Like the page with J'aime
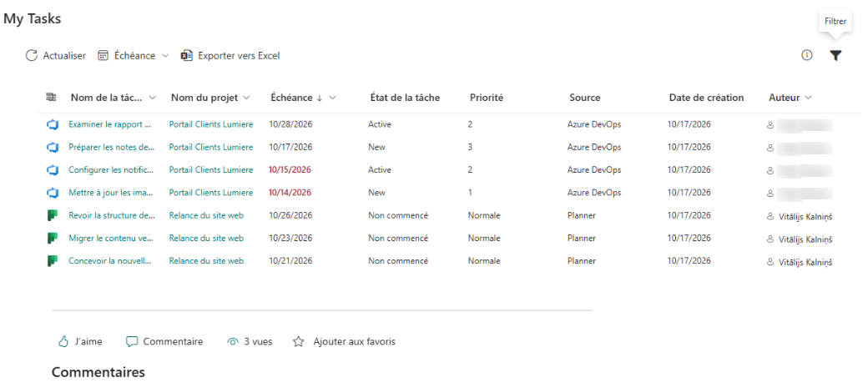Image resolution: width=868 pixels, height=388 pixels. [x=80, y=341]
